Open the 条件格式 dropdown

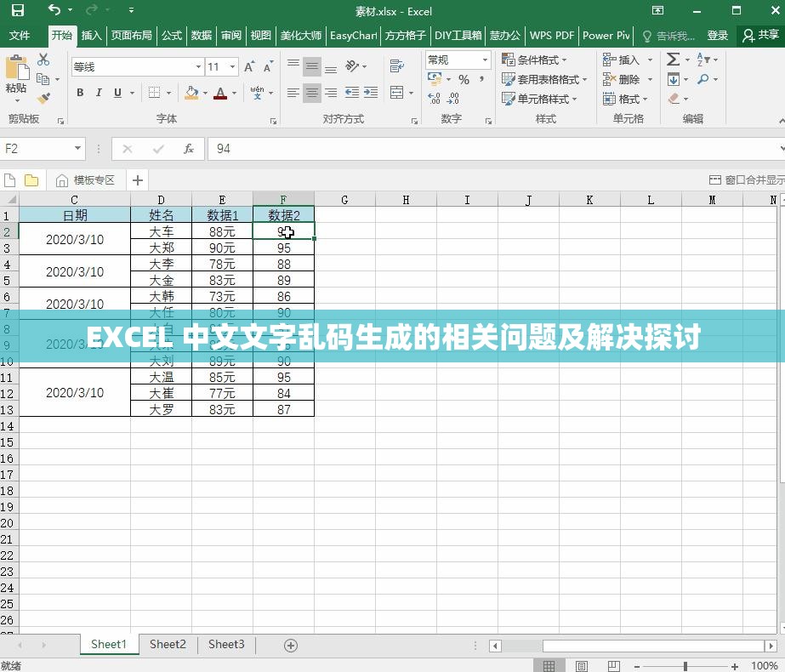534,60
